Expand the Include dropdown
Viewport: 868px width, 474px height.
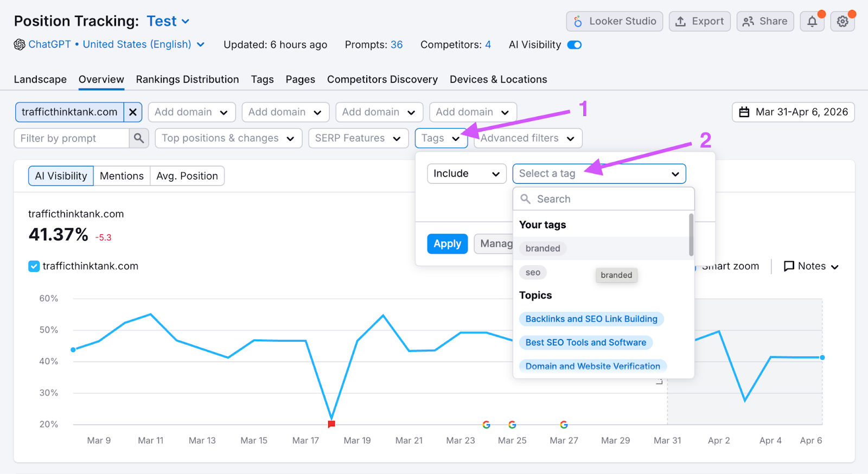466,174
